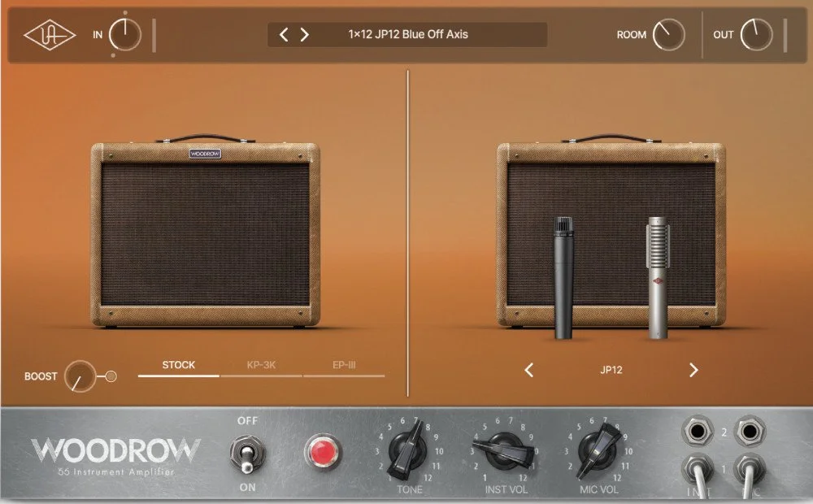Turn the MIC VOL knob
The width and height of the screenshot is (813, 504).
598,450
